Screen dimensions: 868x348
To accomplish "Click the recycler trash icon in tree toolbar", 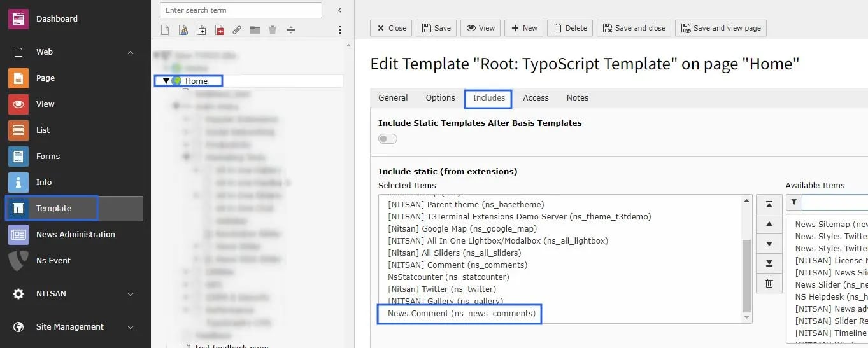I will [x=273, y=30].
